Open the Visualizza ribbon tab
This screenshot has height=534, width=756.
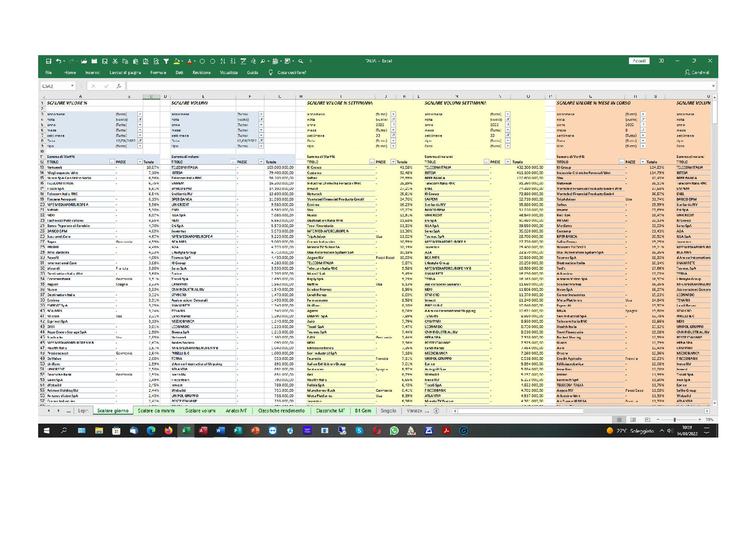[x=229, y=73]
